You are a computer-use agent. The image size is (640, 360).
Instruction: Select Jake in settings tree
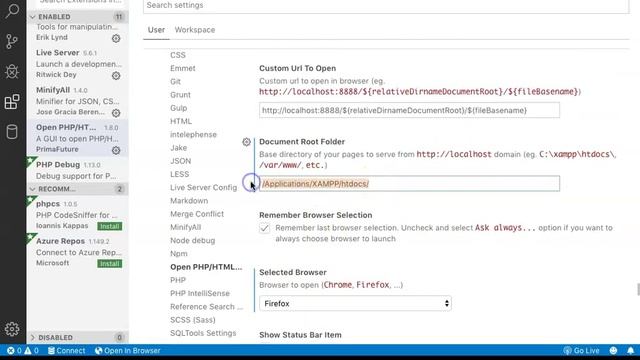click(x=179, y=148)
